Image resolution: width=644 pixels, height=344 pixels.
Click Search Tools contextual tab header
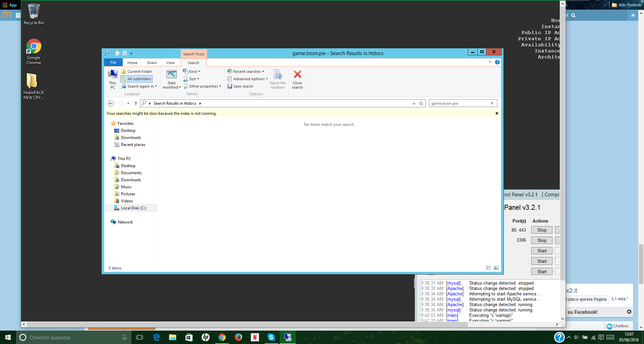[x=194, y=54]
